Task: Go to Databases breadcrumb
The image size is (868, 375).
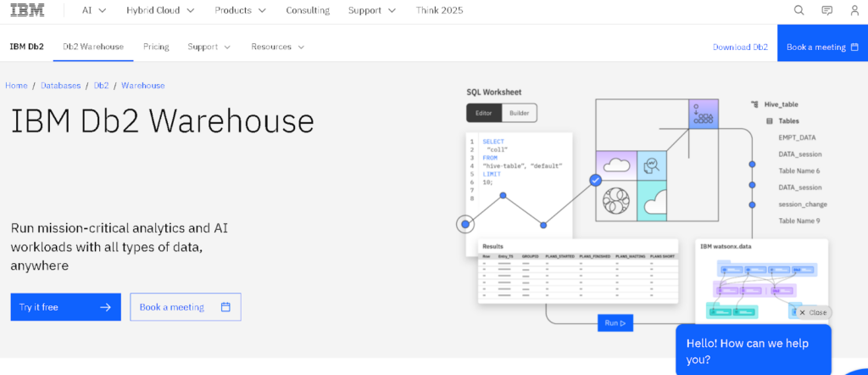Action: point(60,86)
